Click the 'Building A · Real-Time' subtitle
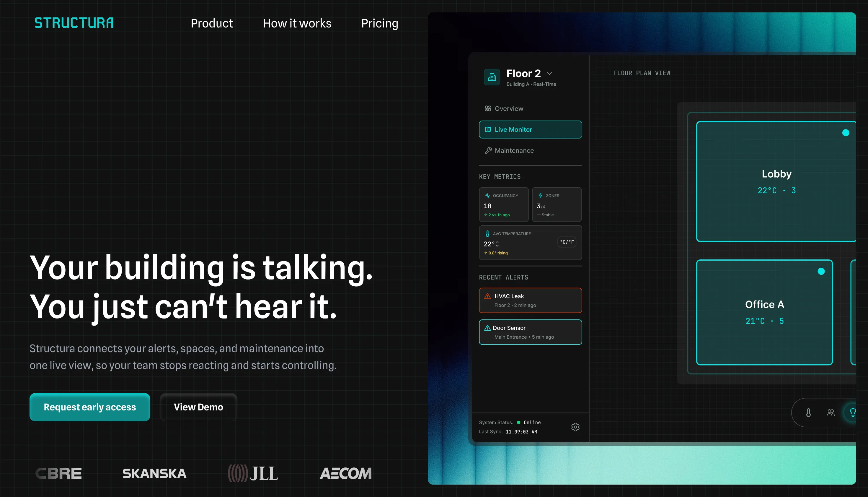This screenshot has height=497, width=868. tap(531, 84)
